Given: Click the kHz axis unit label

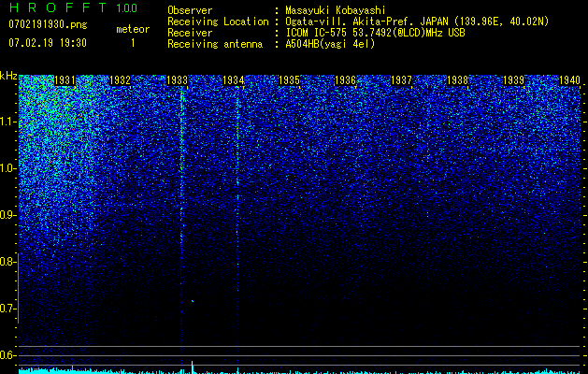Looking at the screenshot, I should (8, 76).
